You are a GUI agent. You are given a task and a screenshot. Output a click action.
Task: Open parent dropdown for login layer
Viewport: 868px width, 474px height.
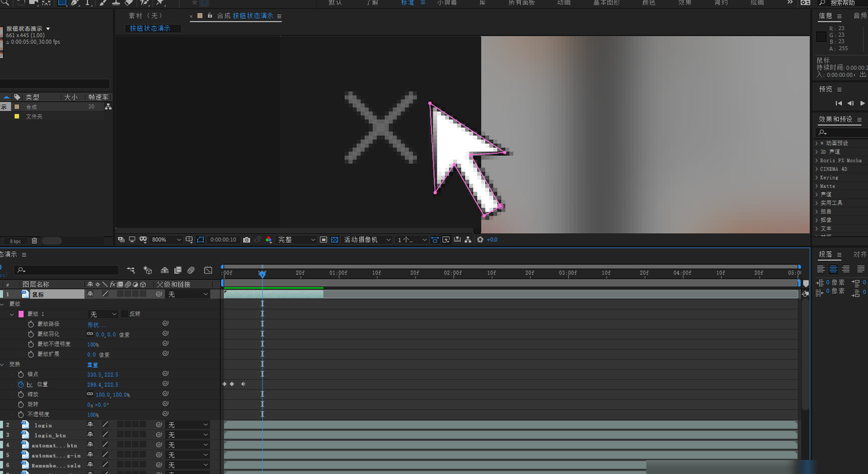click(188, 424)
